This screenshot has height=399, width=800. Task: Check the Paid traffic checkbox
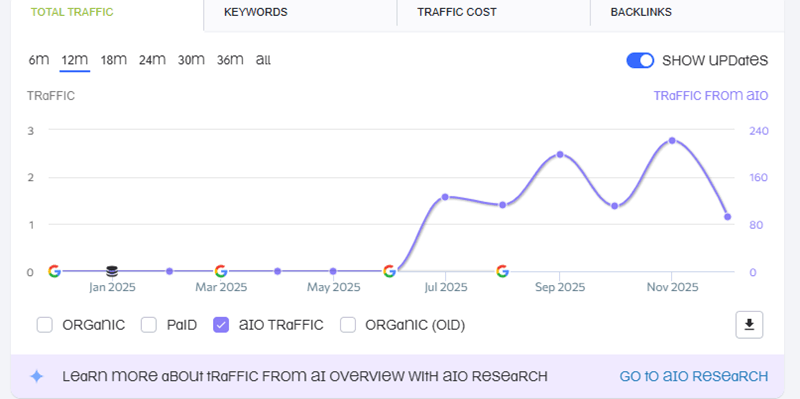pyautogui.click(x=148, y=325)
